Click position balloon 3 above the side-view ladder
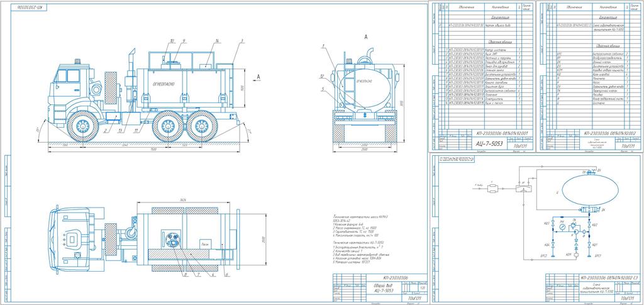This screenshot has height=305, width=644. pos(243,41)
